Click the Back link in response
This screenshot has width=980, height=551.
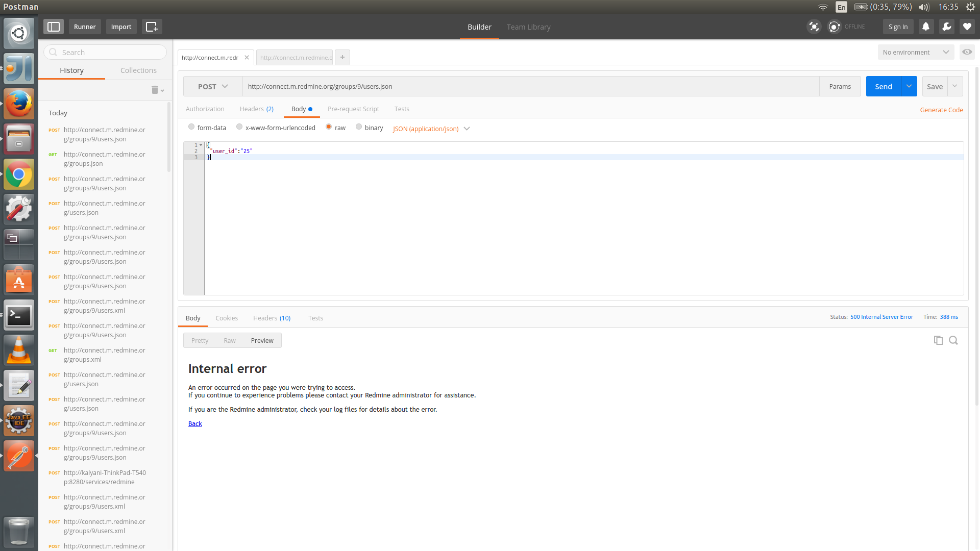195,423
